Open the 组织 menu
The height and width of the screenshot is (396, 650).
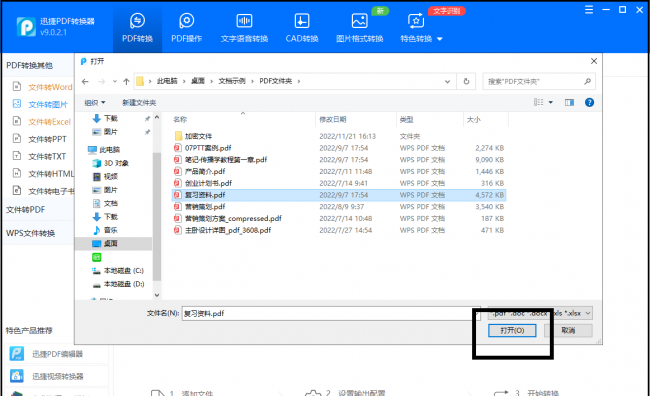[x=95, y=102]
